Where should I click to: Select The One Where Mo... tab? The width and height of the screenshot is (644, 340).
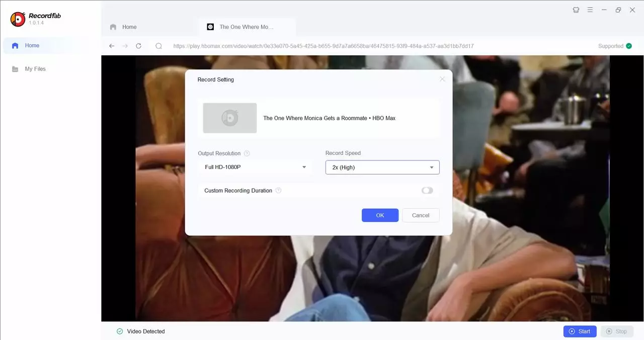[247, 27]
